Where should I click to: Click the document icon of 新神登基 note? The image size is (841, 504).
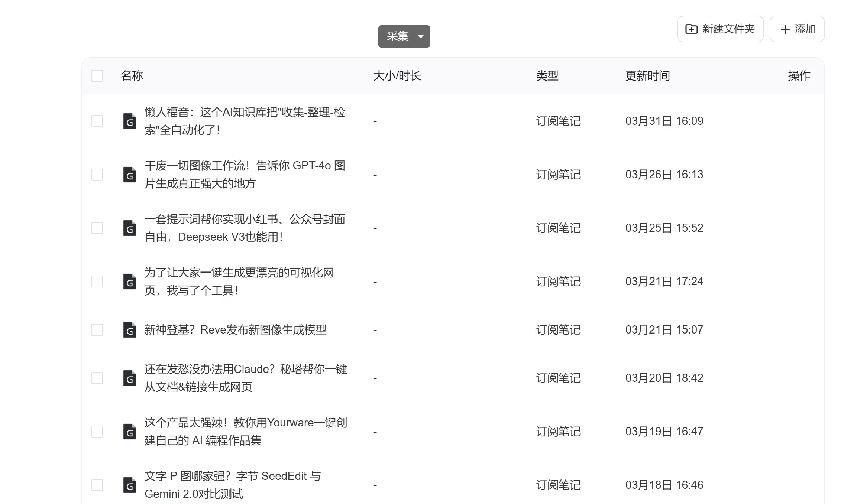(x=129, y=330)
